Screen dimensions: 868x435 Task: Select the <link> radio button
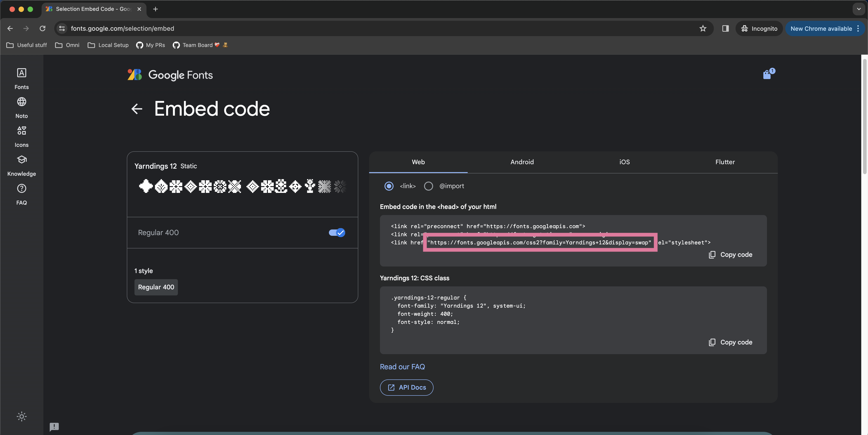click(389, 186)
